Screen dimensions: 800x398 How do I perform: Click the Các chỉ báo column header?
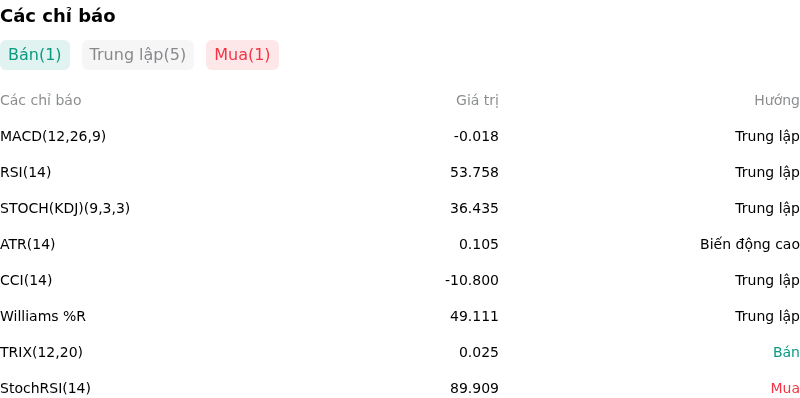pos(41,101)
